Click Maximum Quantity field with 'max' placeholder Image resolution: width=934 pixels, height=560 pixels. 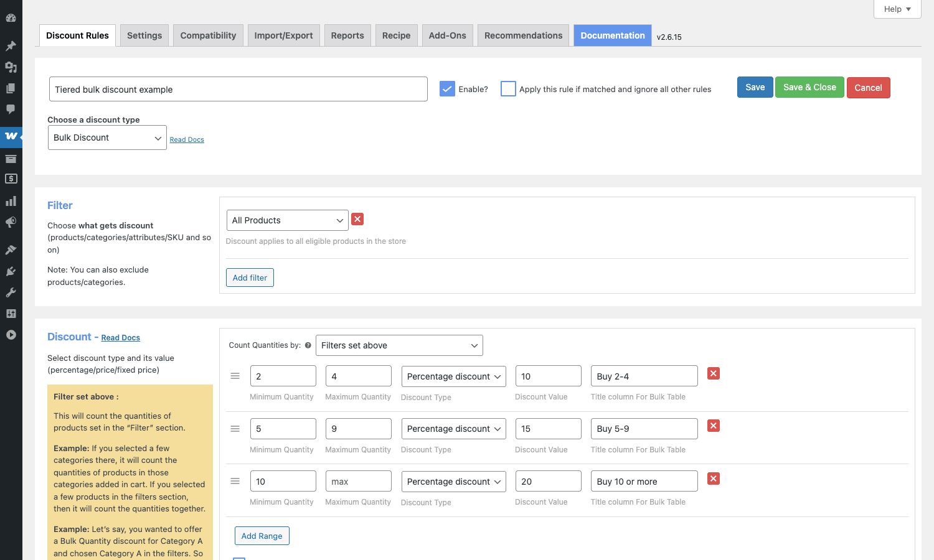(359, 481)
